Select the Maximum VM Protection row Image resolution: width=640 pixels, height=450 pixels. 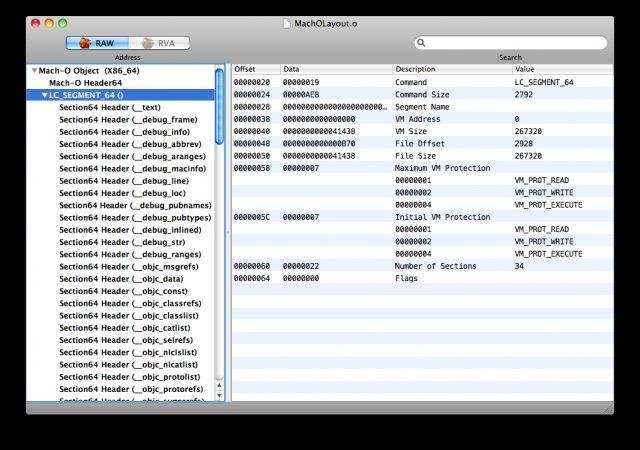[422, 168]
